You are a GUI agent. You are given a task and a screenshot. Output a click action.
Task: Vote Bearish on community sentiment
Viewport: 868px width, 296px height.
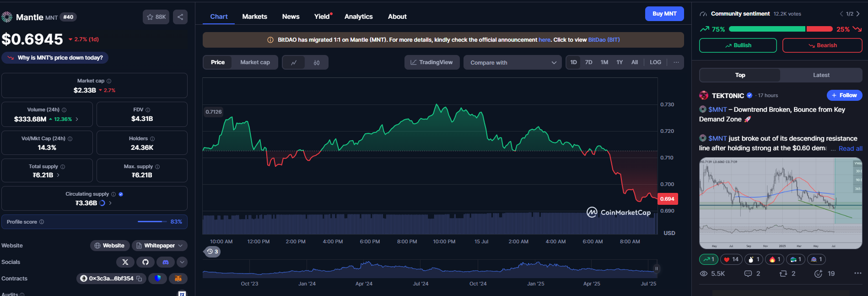tap(822, 45)
